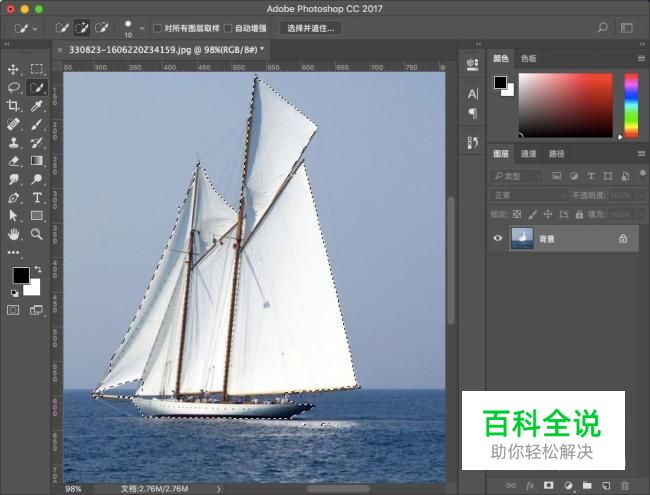Select the Spot Healing Brush tool
Image resolution: width=650 pixels, height=495 pixels.
[13, 124]
